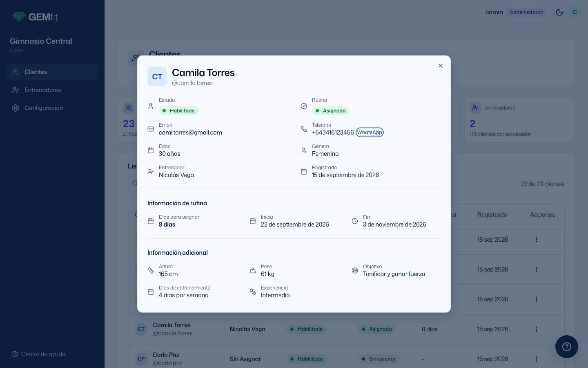This screenshot has height=368, width=588.
Task: Click Tonificar y ganar fuerza objective
Action: point(394,274)
